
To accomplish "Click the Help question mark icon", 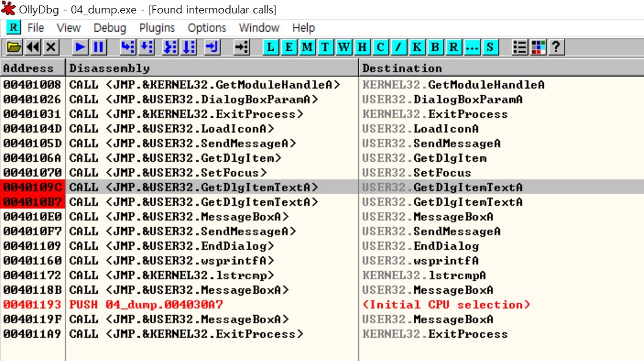I will click(557, 47).
